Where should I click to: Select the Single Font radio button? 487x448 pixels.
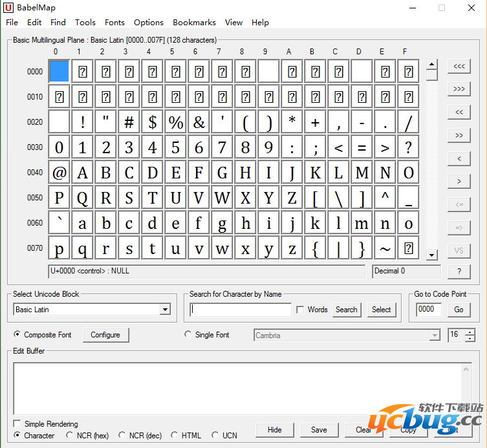[x=188, y=335]
